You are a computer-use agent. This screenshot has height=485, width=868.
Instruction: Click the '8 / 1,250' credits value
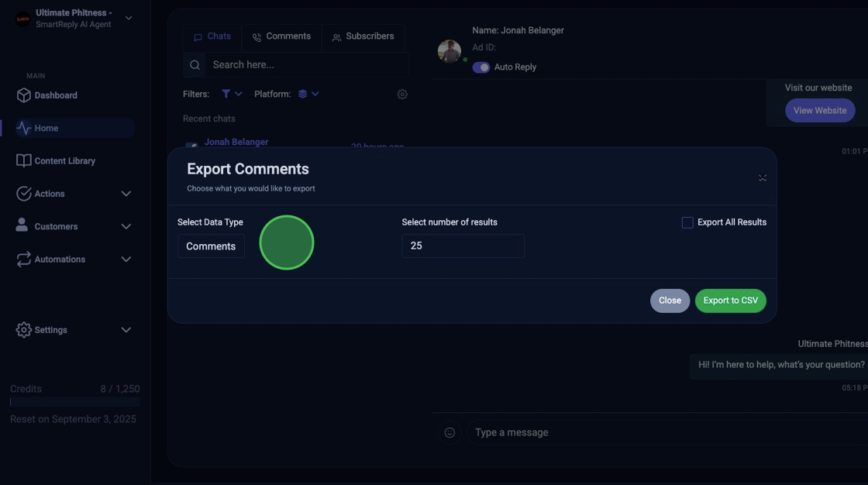tap(120, 389)
